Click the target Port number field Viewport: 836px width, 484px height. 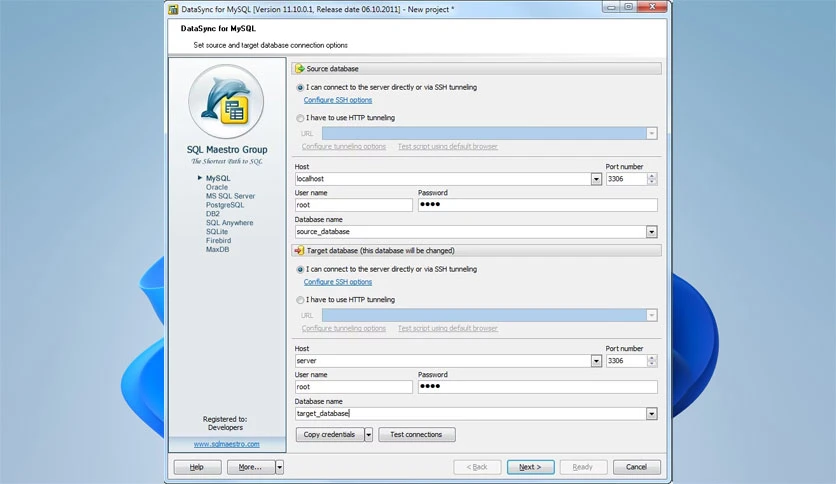pos(626,361)
